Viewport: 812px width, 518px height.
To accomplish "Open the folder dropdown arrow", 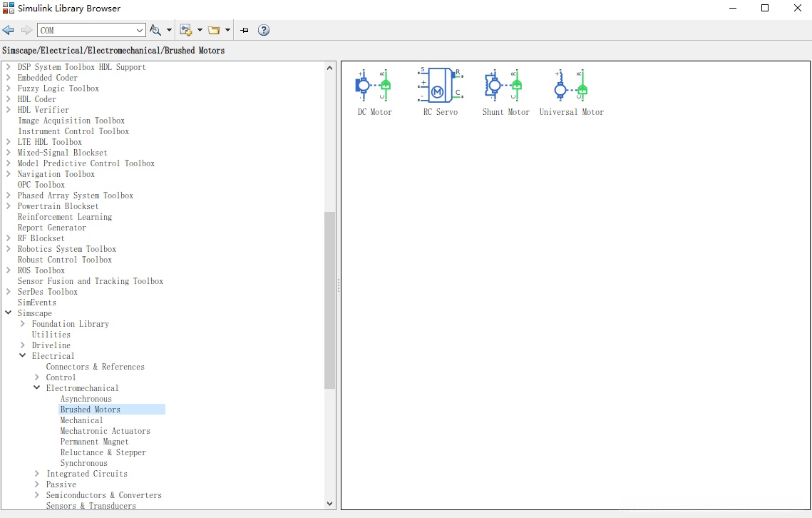I will pos(227,30).
